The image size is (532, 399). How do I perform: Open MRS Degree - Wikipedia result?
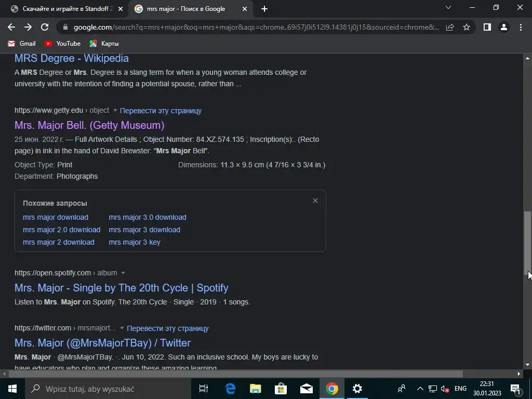tap(72, 58)
